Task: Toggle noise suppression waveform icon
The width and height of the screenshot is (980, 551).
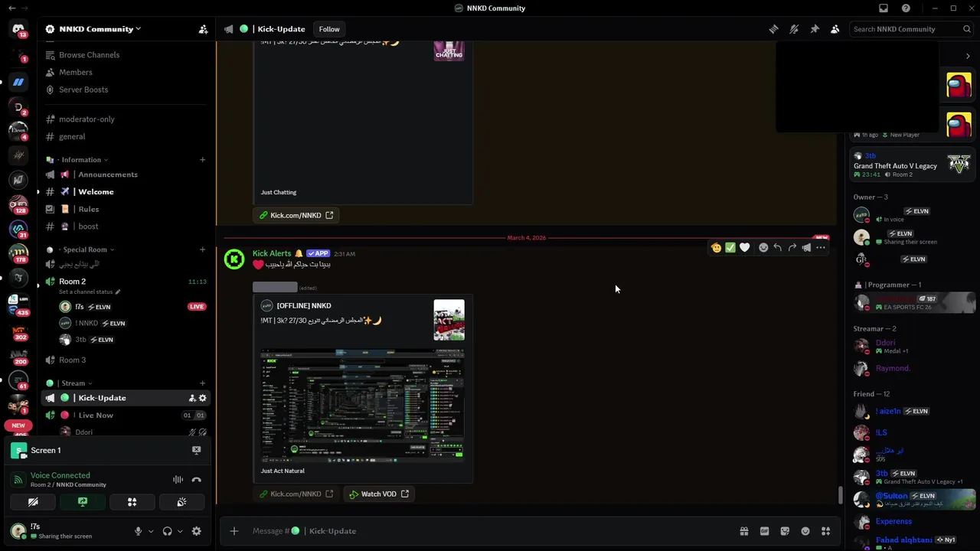Action: [178, 480]
